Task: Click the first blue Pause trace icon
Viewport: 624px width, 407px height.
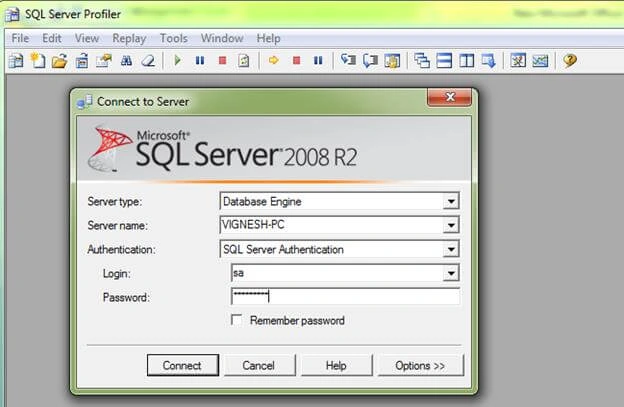Action: [x=200, y=60]
